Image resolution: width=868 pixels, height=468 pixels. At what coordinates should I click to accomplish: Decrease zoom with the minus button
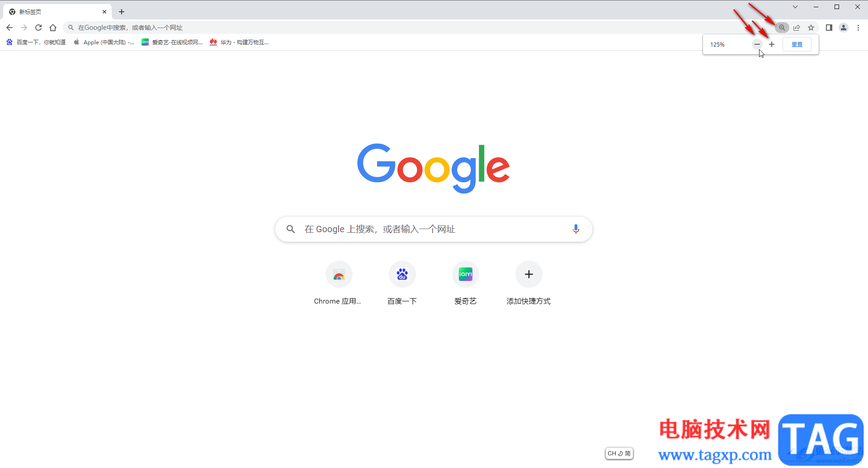757,44
